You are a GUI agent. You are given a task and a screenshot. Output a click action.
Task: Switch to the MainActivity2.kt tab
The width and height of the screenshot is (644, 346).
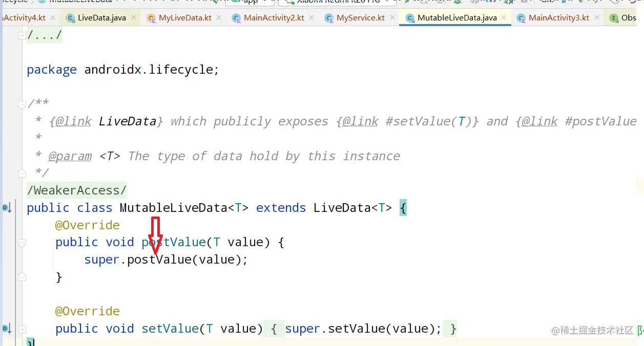click(274, 18)
